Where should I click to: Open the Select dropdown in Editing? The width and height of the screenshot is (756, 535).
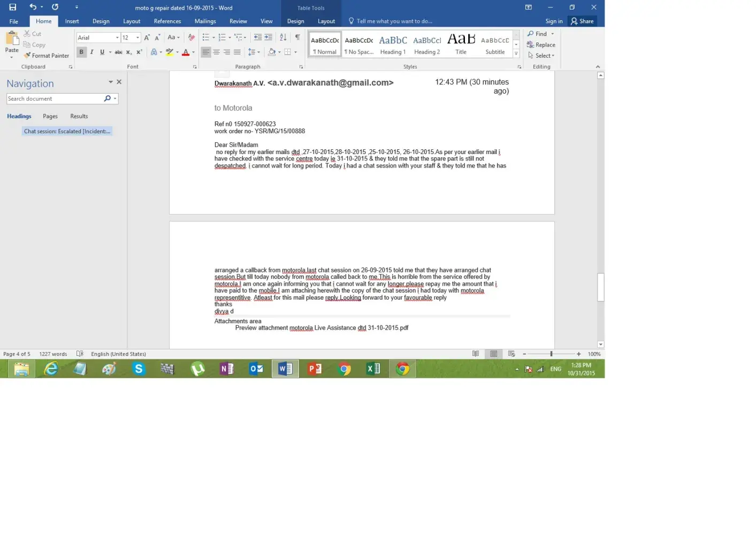coord(541,56)
